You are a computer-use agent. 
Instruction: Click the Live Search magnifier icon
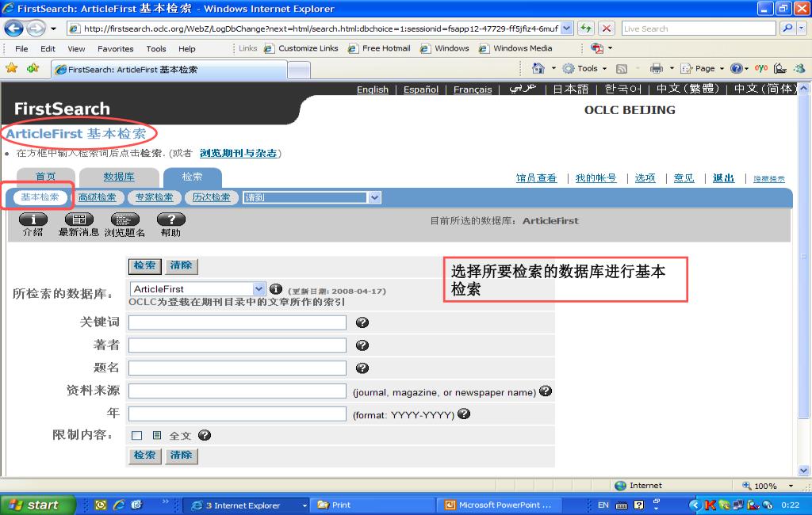787,29
